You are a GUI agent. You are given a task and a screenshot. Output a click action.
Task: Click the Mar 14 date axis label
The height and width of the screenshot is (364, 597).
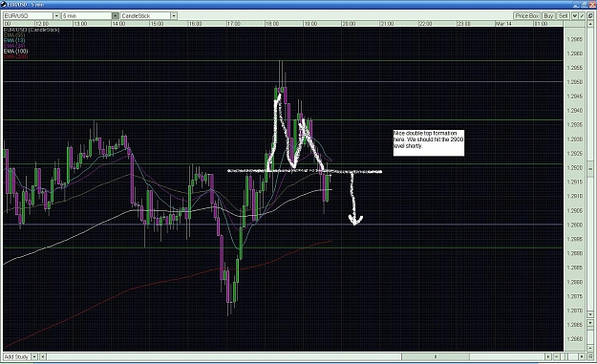(503, 24)
